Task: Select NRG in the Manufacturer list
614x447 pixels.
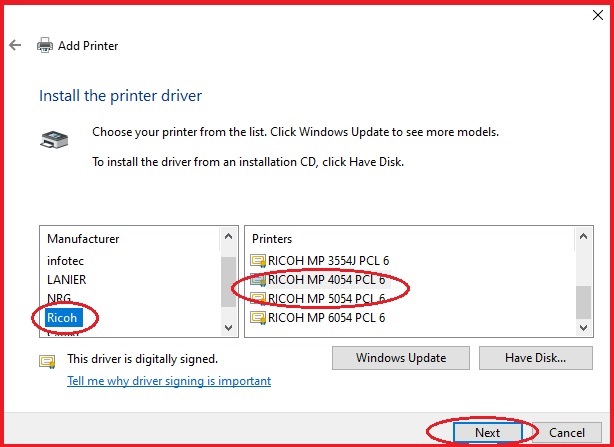Action: (x=59, y=298)
